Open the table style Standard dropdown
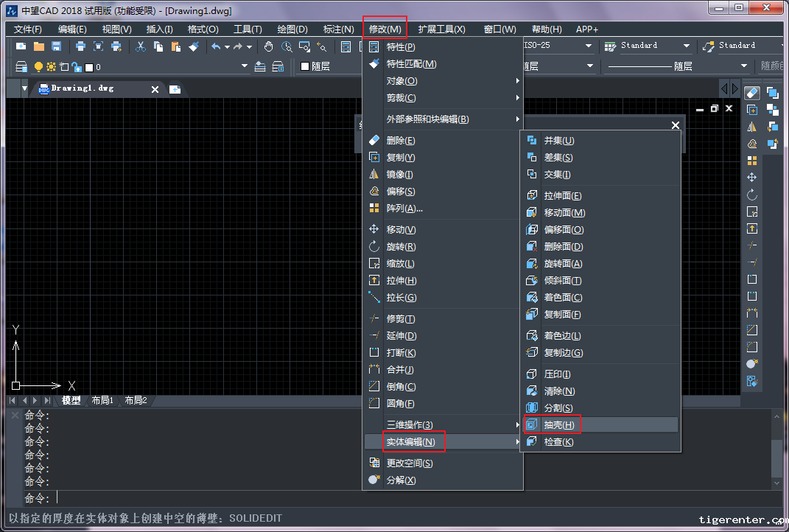 [x=686, y=46]
